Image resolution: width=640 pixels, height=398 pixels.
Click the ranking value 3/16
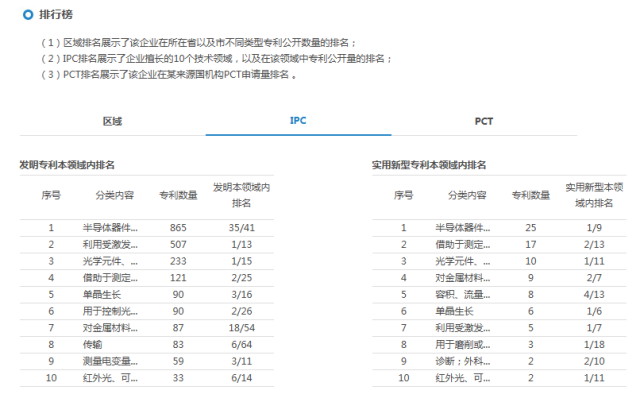pos(242,295)
